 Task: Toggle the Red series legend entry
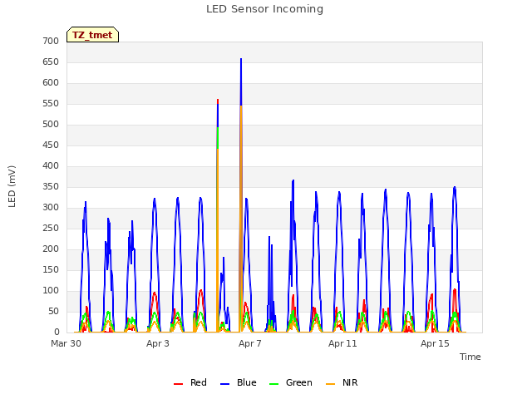(x=190, y=382)
